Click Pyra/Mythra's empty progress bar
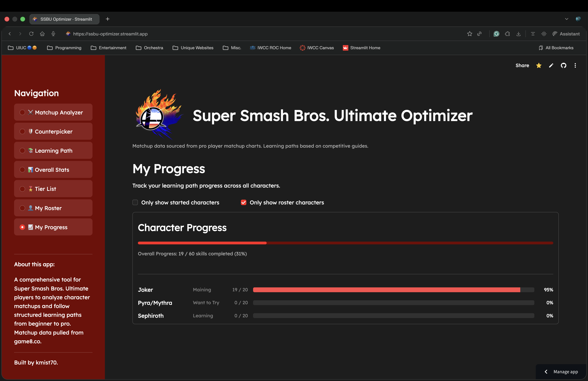Viewport: 588px width, 381px height. (394, 303)
